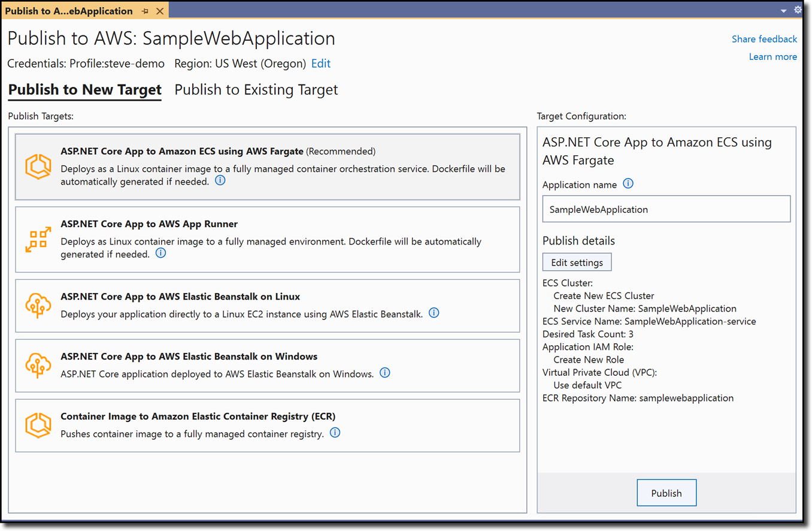Open info icon for App Runner description
The image size is (812, 531).
click(160, 253)
